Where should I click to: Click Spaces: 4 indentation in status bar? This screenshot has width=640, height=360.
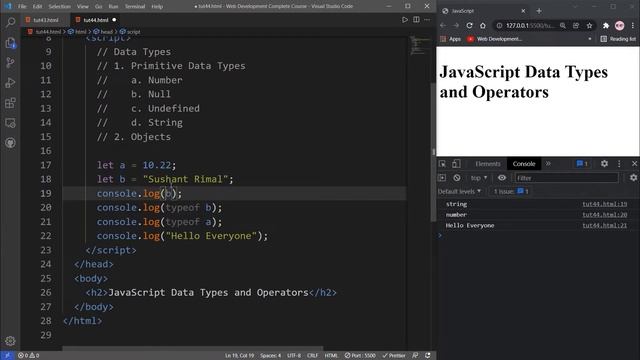click(x=271, y=356)
